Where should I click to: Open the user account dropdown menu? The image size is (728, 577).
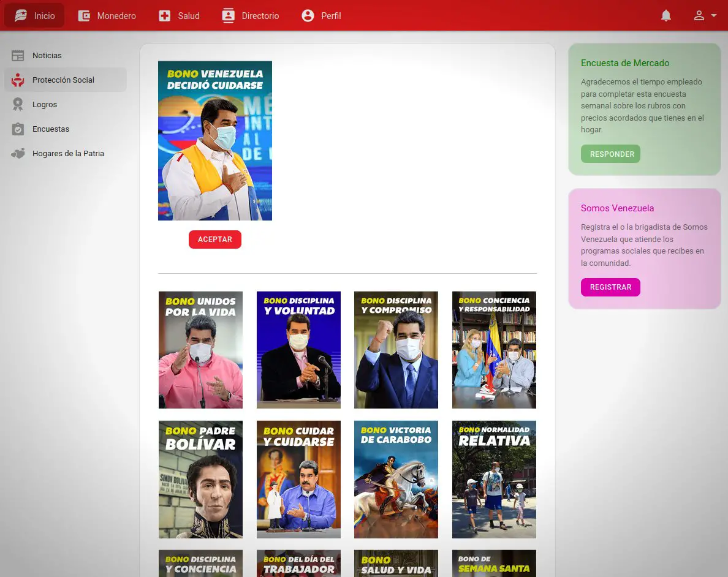pos(705,16)
